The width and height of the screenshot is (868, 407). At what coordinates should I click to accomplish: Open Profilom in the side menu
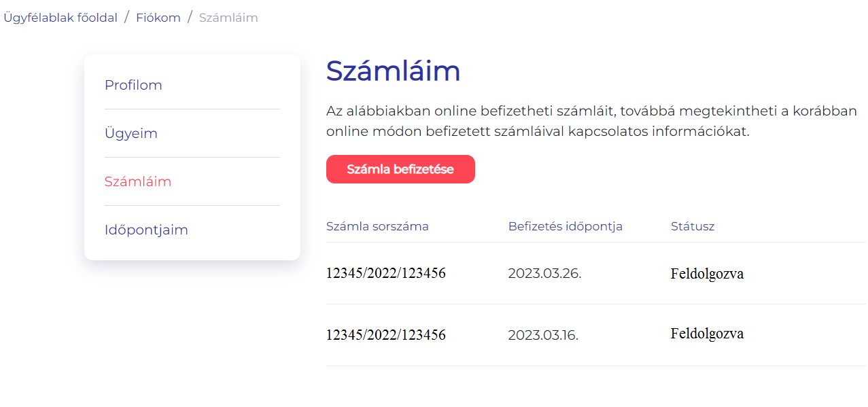coord(133,86)
